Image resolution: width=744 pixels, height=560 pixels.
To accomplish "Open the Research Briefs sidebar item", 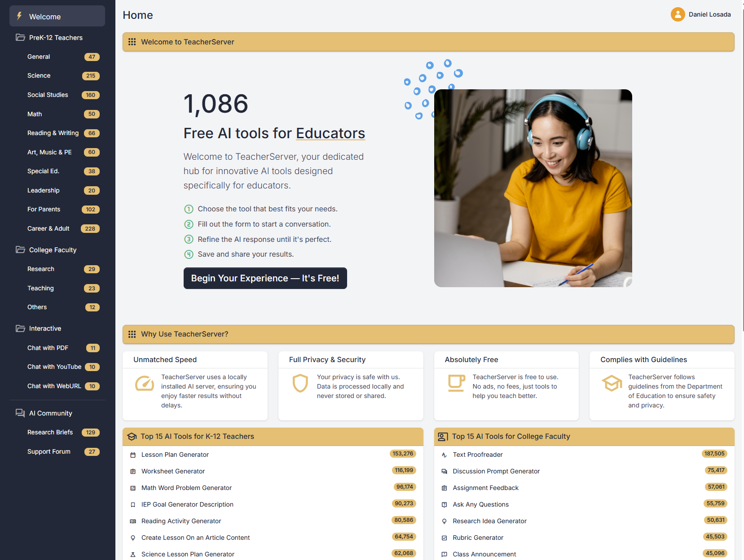I will 50,432.
